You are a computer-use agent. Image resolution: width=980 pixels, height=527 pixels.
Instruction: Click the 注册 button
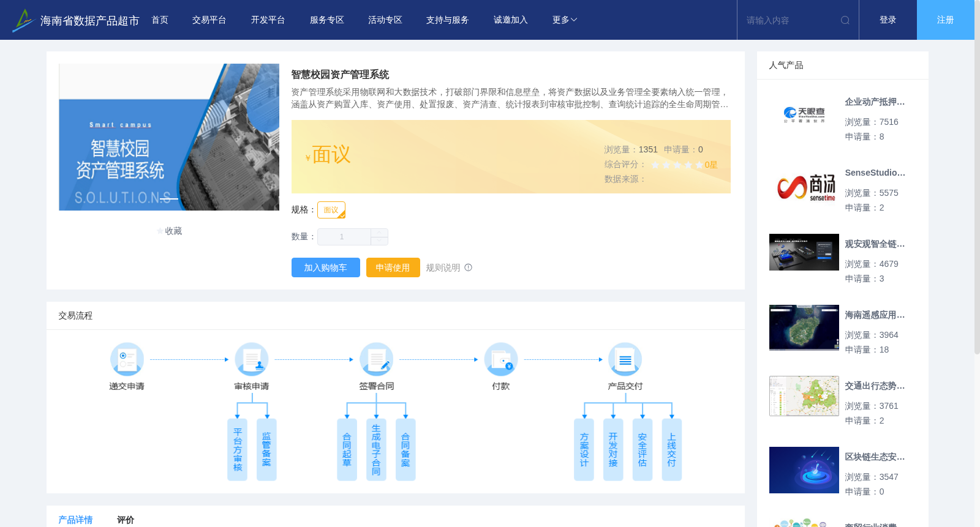945,20
